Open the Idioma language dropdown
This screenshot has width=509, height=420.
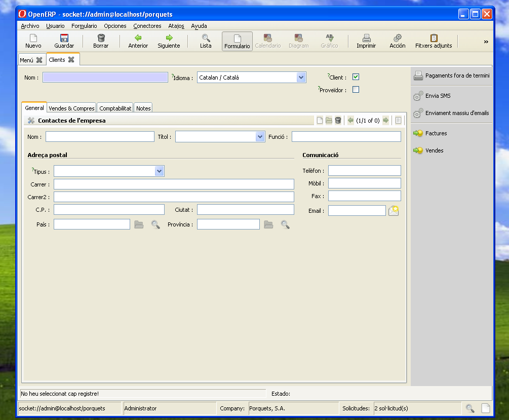[x=301, y=78]
